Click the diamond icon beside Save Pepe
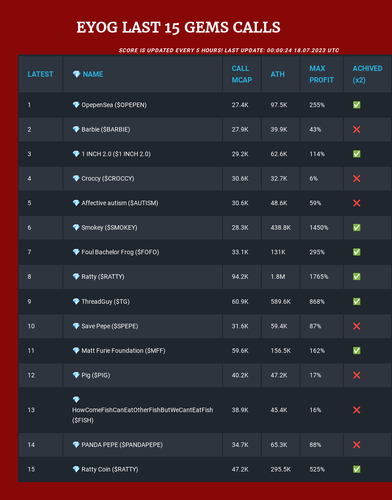This screenshot has height=500, width=392. coord(76,326)
